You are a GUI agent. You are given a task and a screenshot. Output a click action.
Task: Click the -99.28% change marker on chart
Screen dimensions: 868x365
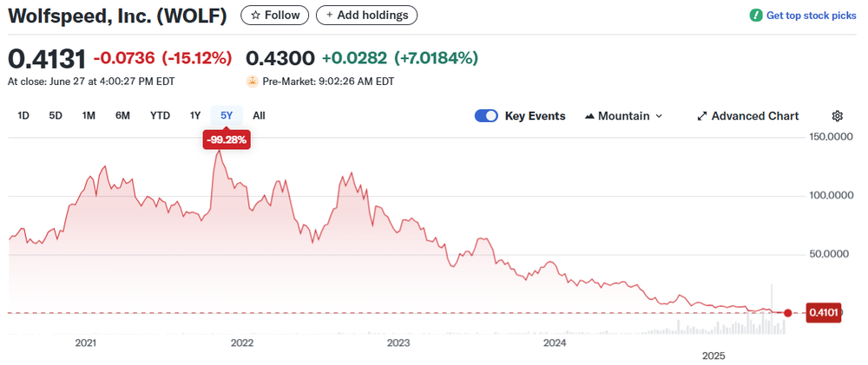click(x=227, y=139)
